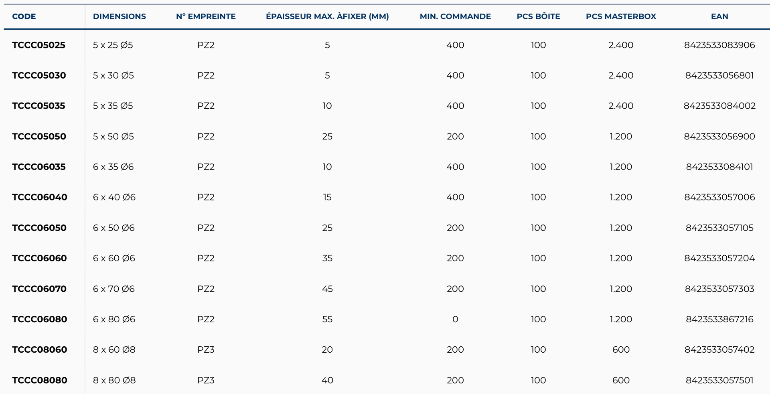This screenshot has height=394, width=770.
Task: Click EAN value 8423533083906
Action: pyautogui.click(x=719, y=45)
